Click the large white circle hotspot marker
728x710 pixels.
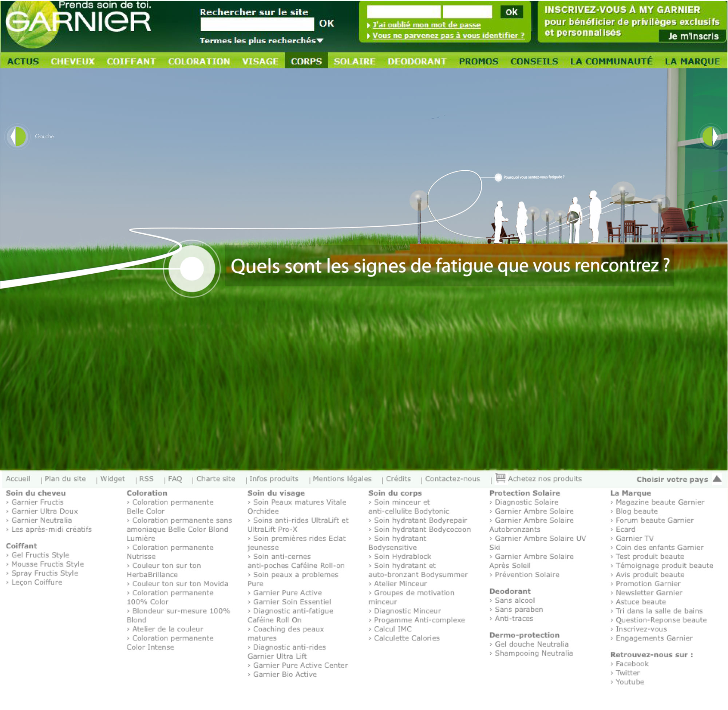192,269
